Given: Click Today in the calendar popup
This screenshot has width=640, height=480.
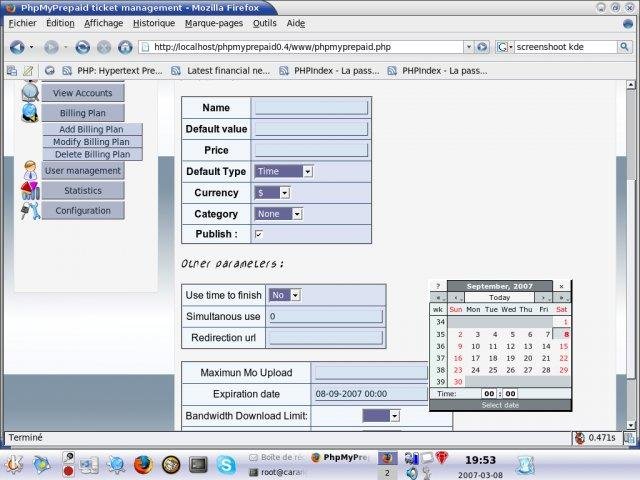Looking at the screenshot, I should point(500,298).
